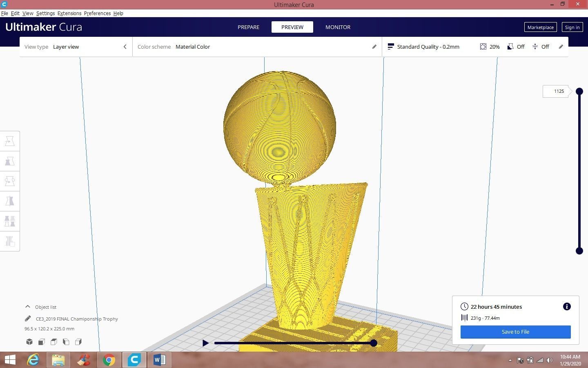
Task: Click the Standard Quality profile icon
Action: point(390,47)
